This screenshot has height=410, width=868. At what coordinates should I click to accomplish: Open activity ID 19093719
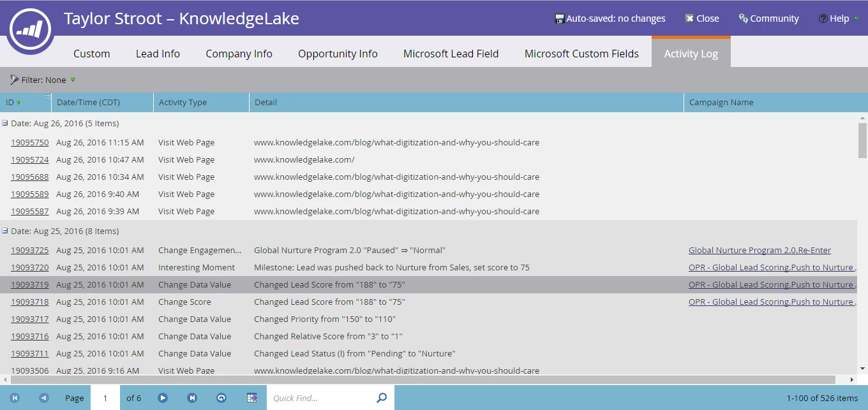coord(30,284)
